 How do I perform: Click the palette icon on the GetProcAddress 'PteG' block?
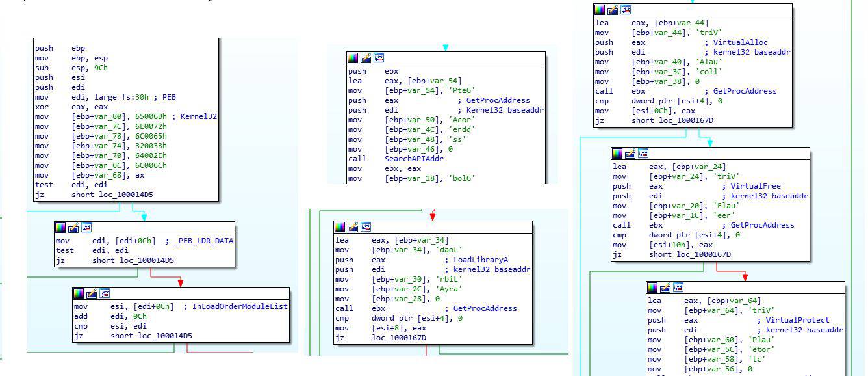pos(353,58)
